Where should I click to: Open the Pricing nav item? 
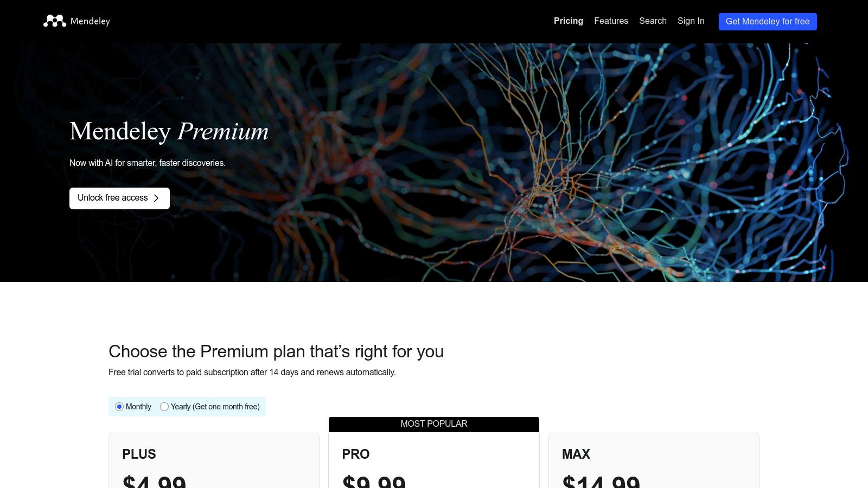pyautogui.click(x=568, y=21)
